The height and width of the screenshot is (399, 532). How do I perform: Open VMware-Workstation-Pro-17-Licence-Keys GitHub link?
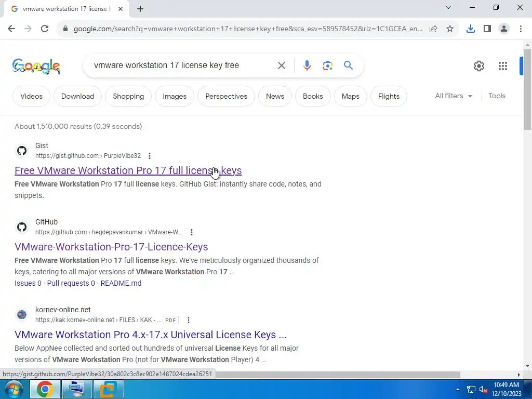point(111,247)
